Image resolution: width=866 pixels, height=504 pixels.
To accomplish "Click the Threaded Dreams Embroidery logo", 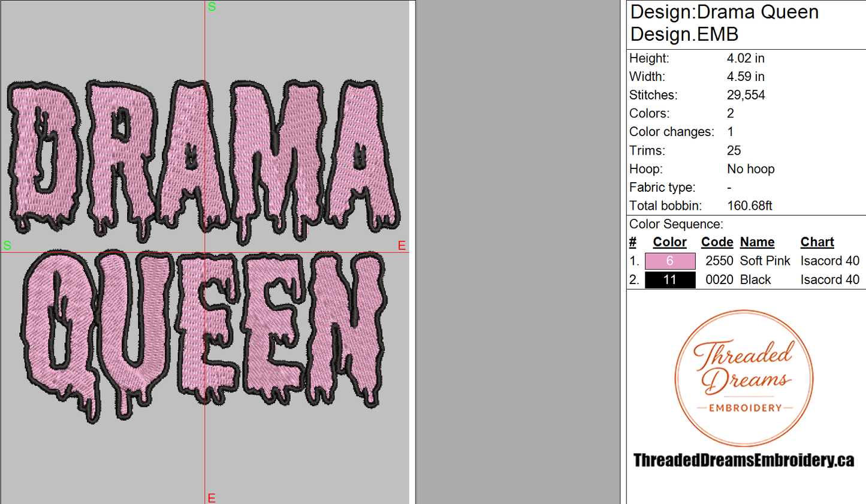I will tap(744, 378).
